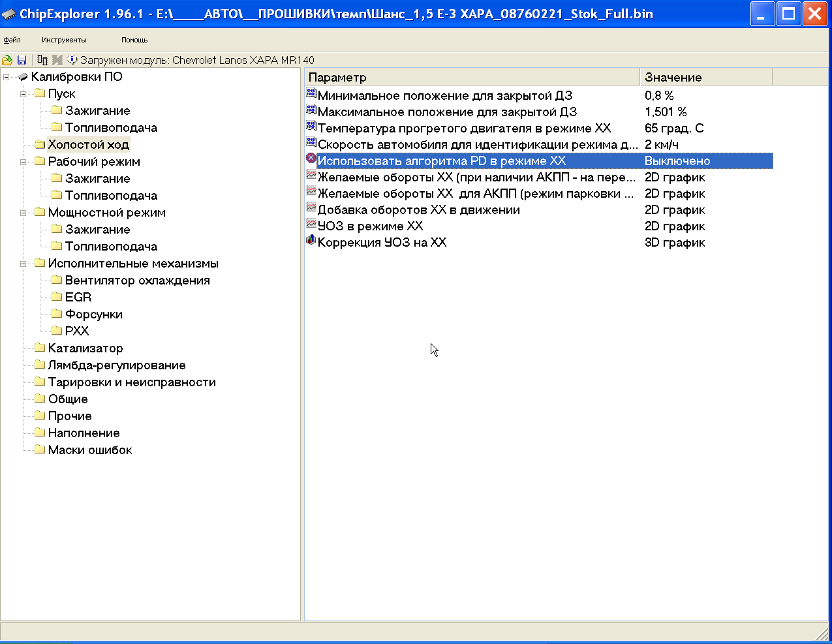Viewport: 832px width, 644px height.
Task: Click the save floppy disk toolbar icon
Action: click(x=22, y=60)
